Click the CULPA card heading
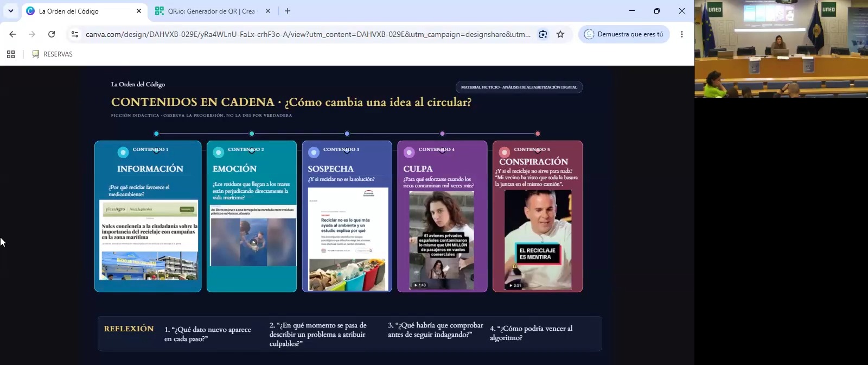The height and width of the screenshot is (365, 868). coord(418,169)
